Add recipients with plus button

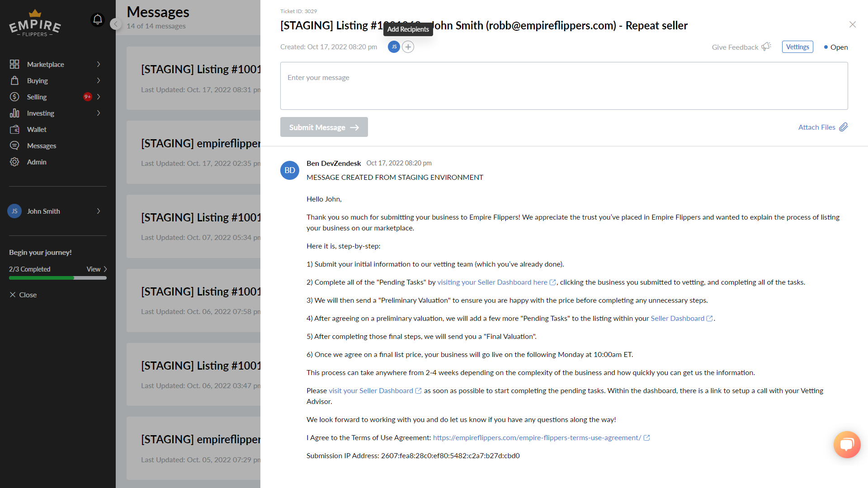coord(408,47)
